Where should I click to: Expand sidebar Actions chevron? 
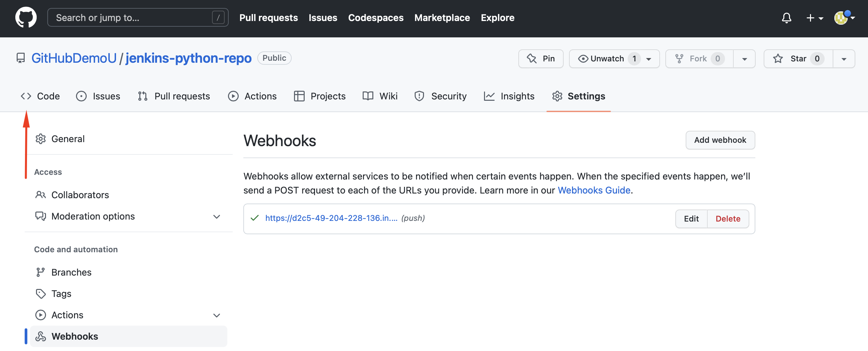[216, 315]
